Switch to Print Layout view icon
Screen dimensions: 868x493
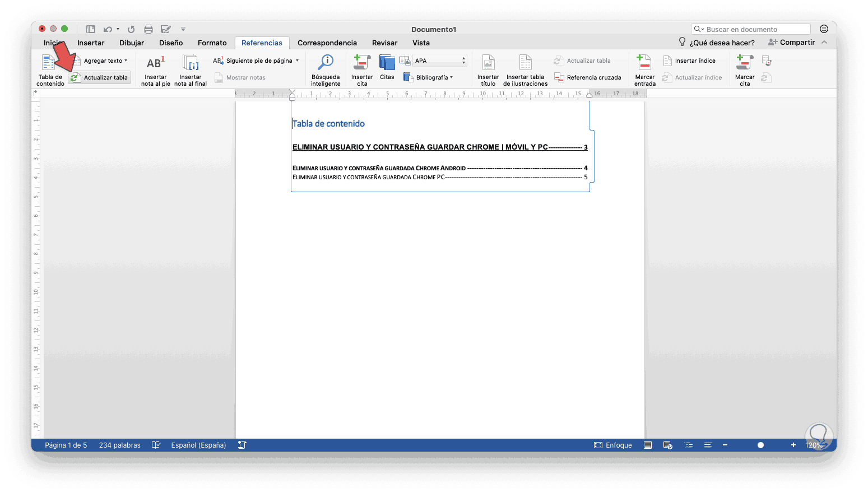point(648,445)
